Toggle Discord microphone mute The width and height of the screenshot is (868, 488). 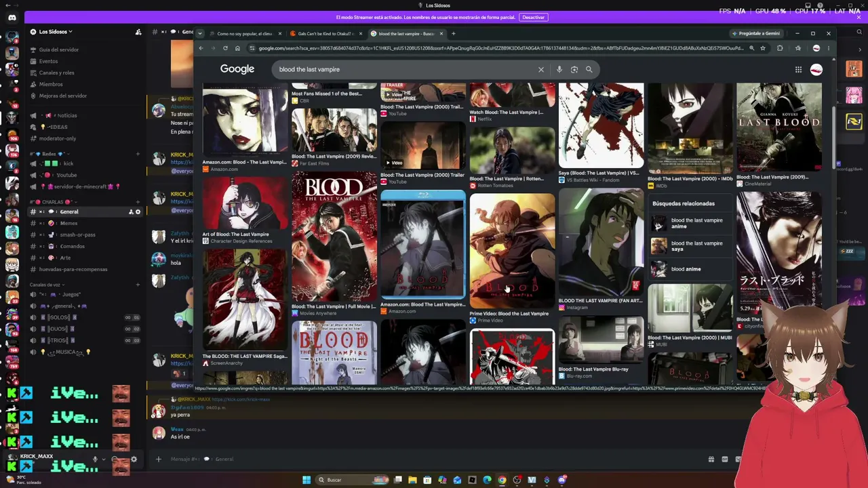tap(95, 459)
